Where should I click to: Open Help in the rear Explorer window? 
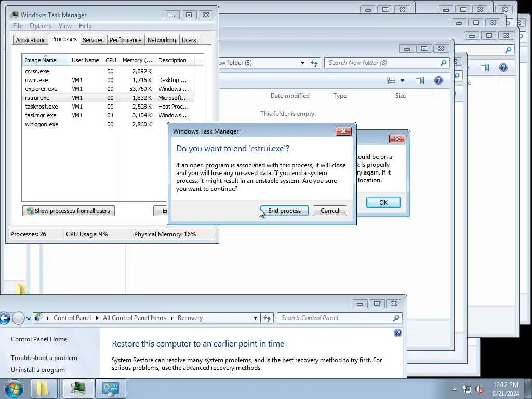(x=503, y=68)
